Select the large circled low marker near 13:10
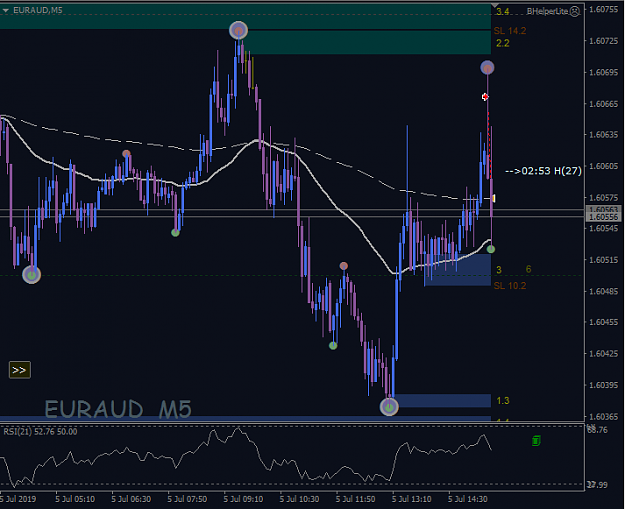 tap(389, 407)
